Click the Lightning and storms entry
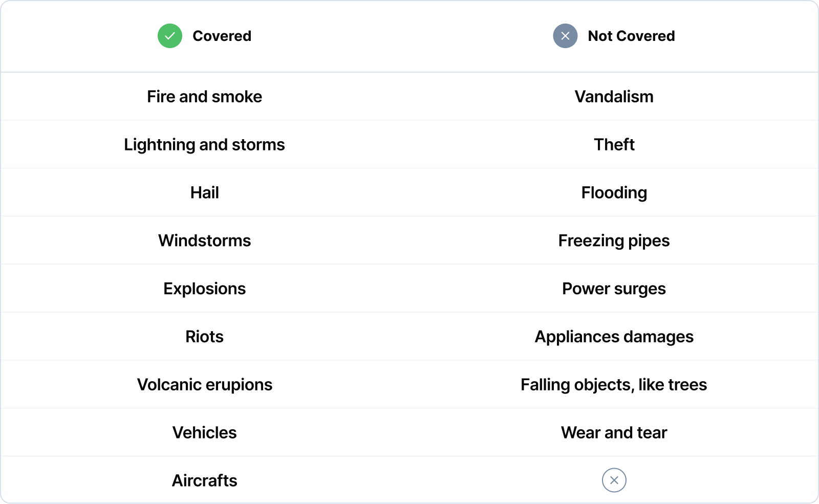This screenshot has width=819, height=504. tap(204, 145)
